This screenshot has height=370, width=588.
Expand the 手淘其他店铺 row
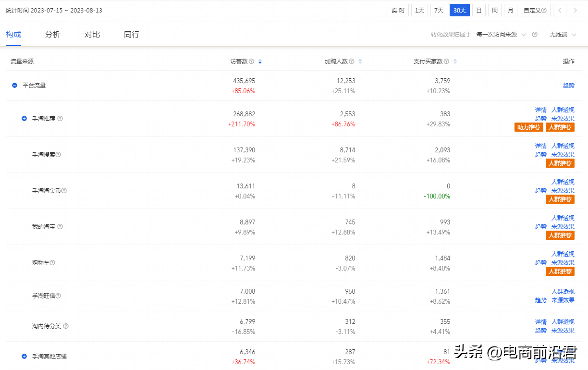24,356
